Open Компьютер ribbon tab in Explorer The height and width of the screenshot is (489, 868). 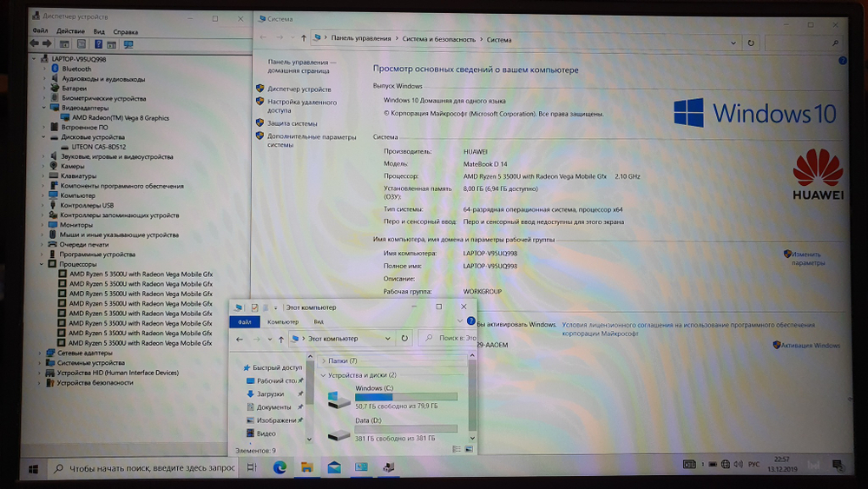click(283, 321)
